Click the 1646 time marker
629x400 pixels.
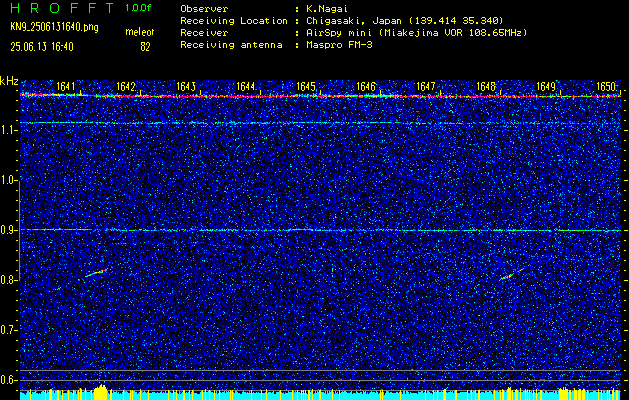pyautogui.click(x=366, y=87)
